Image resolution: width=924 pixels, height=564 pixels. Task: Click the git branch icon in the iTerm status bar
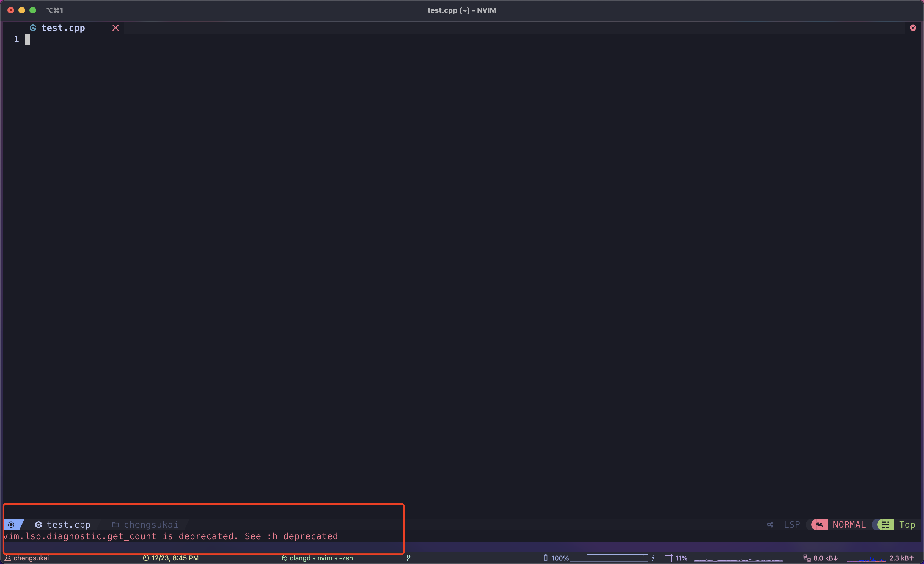[408, 558]
